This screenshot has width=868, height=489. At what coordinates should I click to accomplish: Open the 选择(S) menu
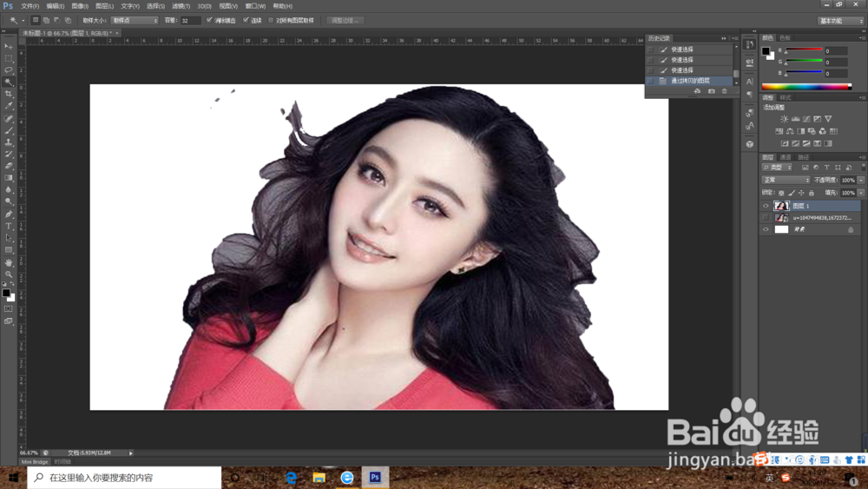tap(155, 6)
